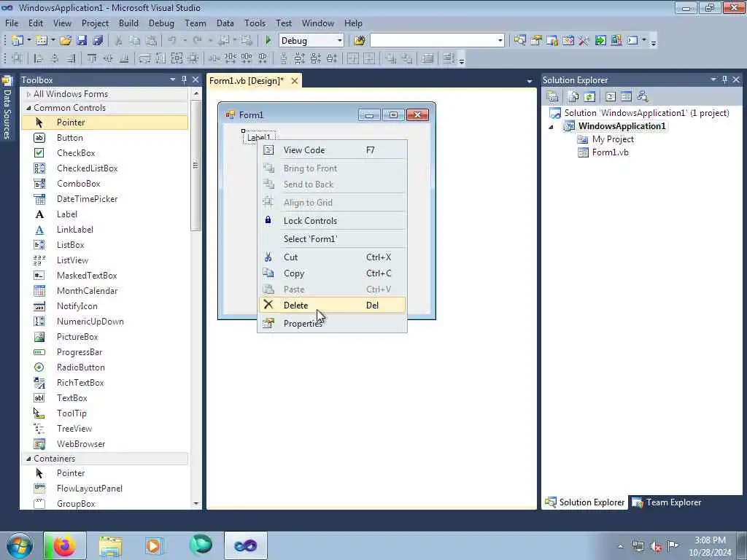
Task: Click the Windows Start button
Action: click(20, 545)
